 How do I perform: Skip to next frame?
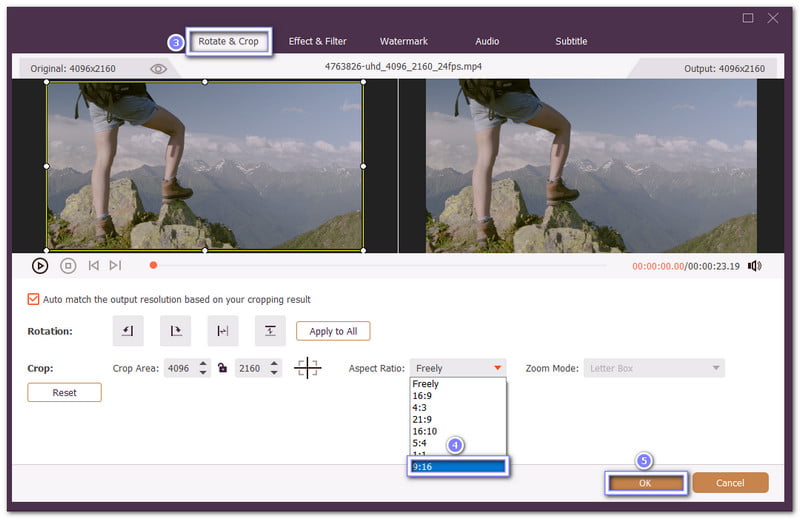coord(116,266)
